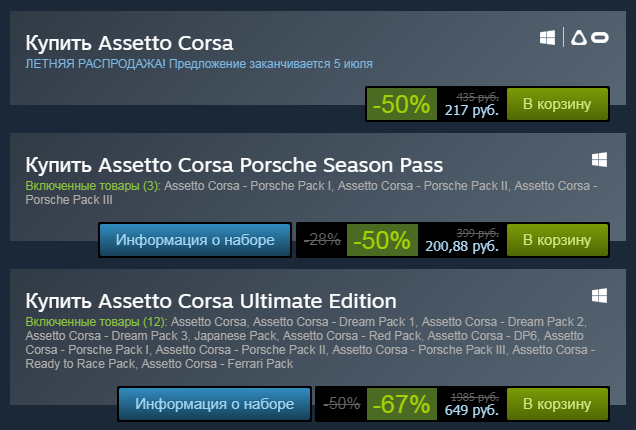The height and width of the screenshot is (430, 636).
Task: Add Porsche Season Pass to cart
Action: (557, 240)
